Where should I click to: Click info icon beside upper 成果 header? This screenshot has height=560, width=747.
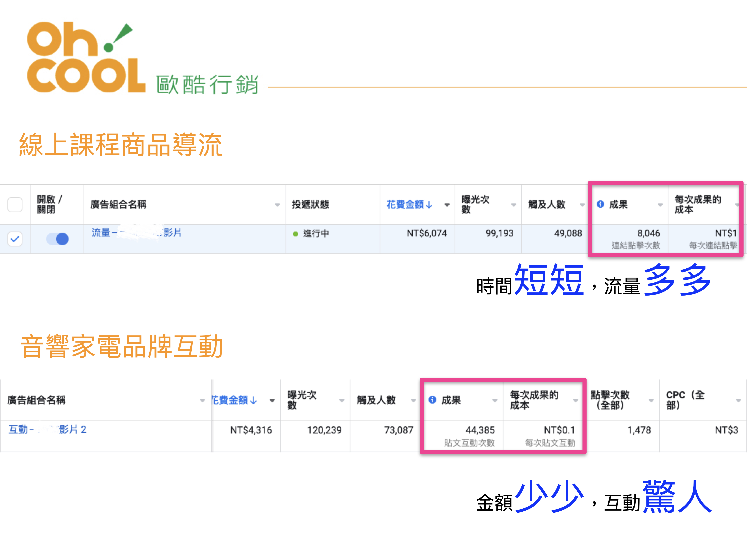[600, 204]
